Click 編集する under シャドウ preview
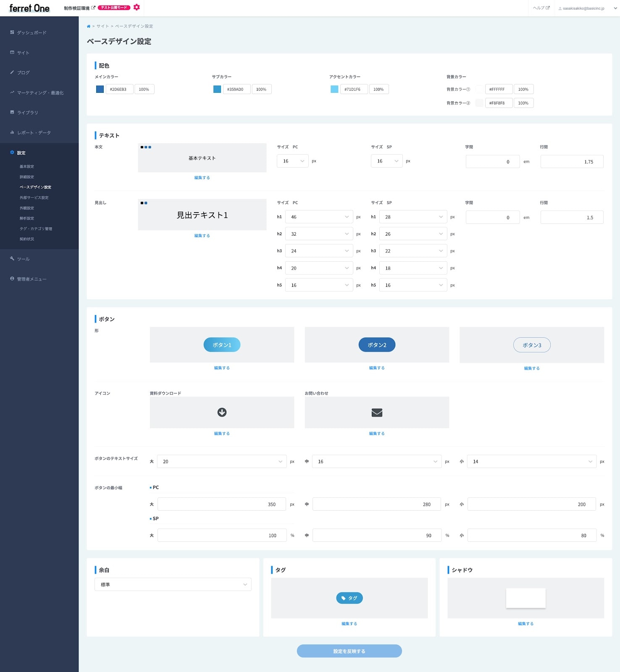This screenshot has width=620, height=672. click(525, 624)
